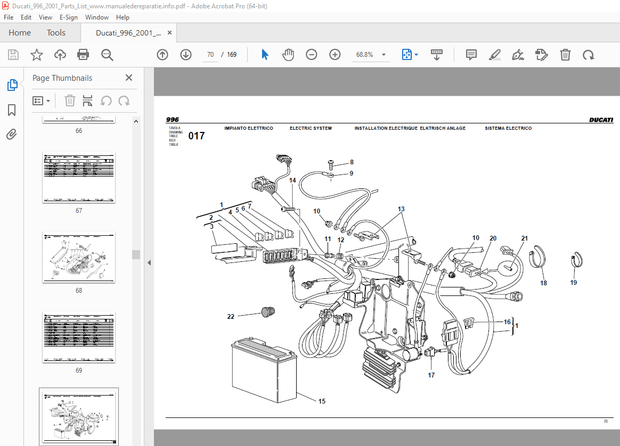Go to previous page with up arrow
This screenshot has width=620, height=446.
(163, 55)
